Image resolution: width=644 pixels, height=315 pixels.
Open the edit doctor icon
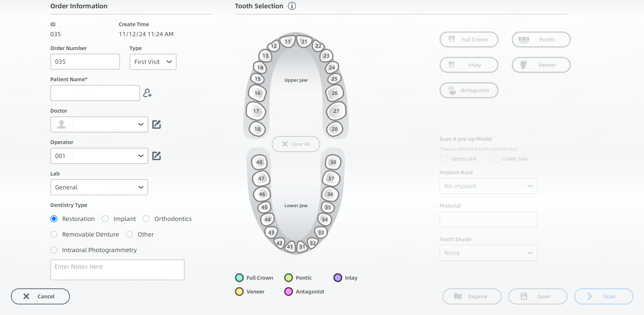156,124
